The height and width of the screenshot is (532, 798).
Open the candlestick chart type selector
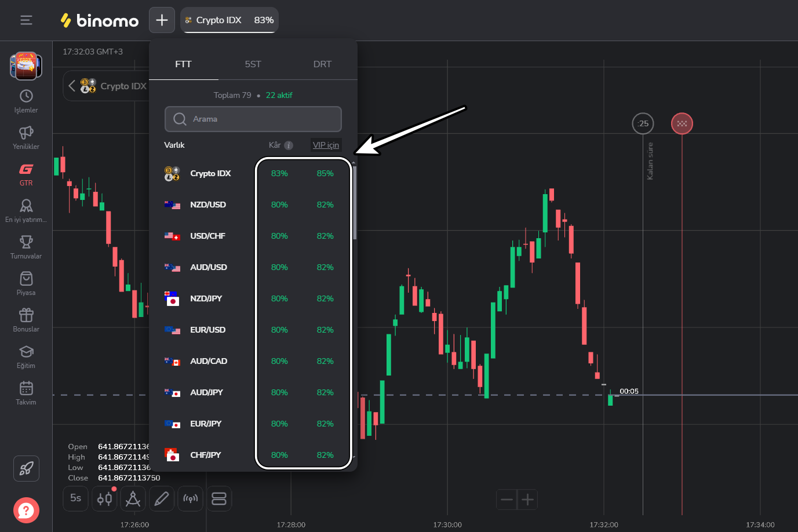point(105,498)
